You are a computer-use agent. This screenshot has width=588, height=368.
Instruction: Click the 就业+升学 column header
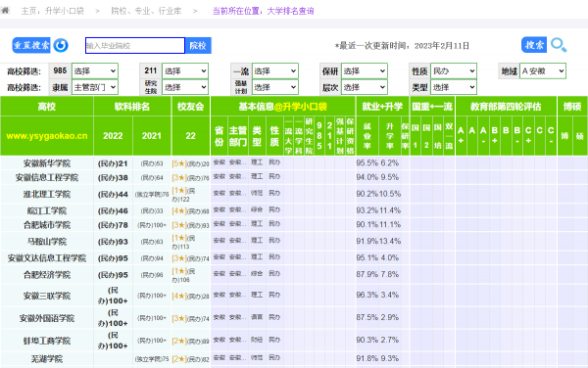tap(382, 107)
